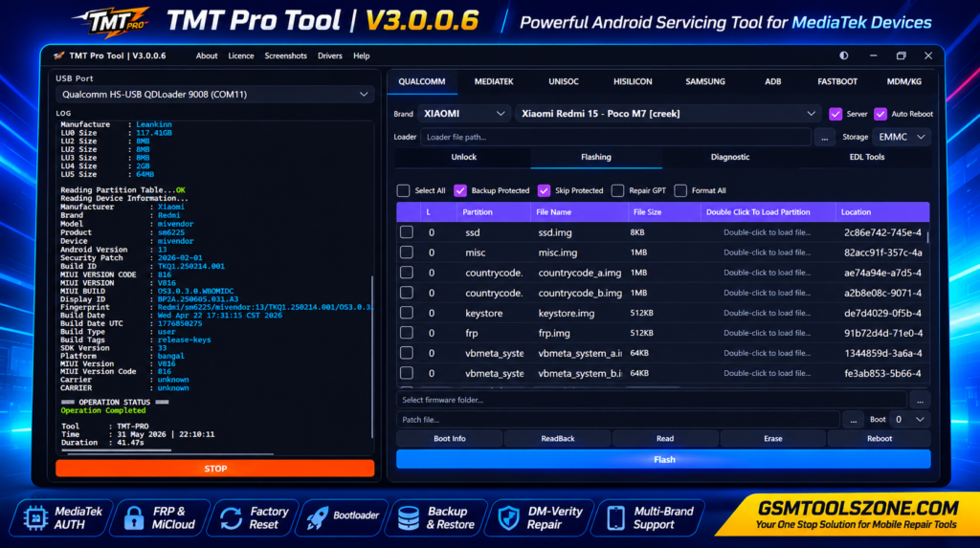Open the USB Port dropdown
Image resolution: width=980 pixels, height=548 pixels.
coord(215,95)
